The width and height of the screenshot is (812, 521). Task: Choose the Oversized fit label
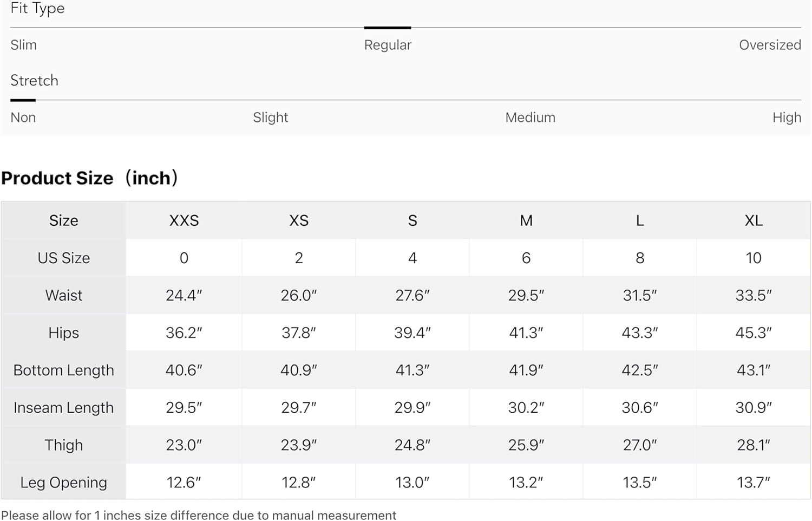pyautogui.click(x=770, y=45)
